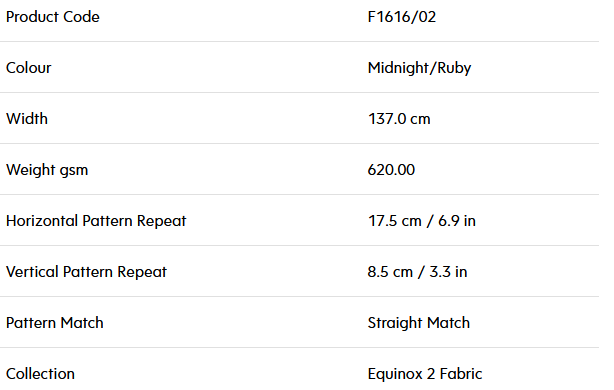Select the Midnight/Ruby colour value

(x=419, y=68)
